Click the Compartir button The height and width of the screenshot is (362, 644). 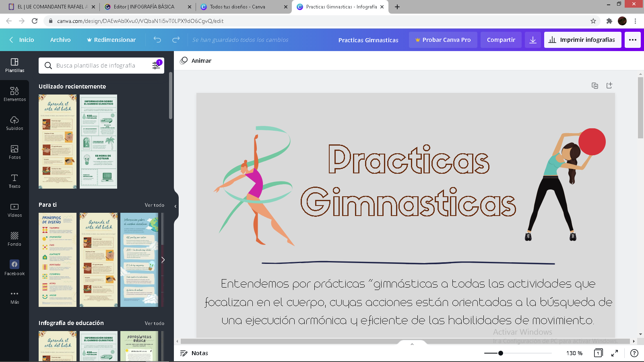click(501, 40)
